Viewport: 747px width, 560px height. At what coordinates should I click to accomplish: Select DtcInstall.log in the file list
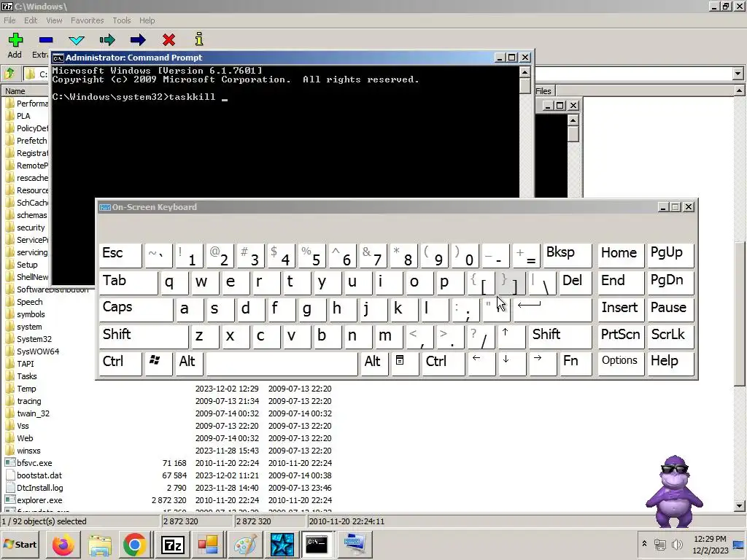click(39, 488)
